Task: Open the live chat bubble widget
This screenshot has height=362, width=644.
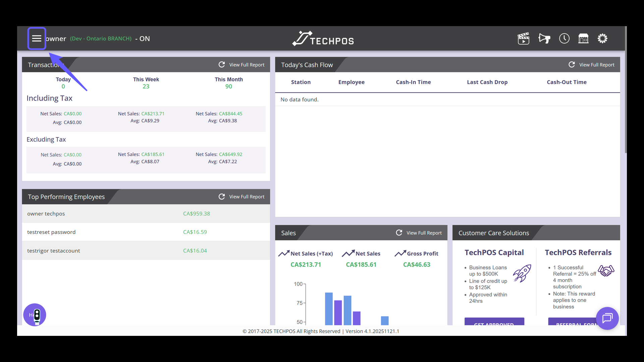Action: point(607,318)
